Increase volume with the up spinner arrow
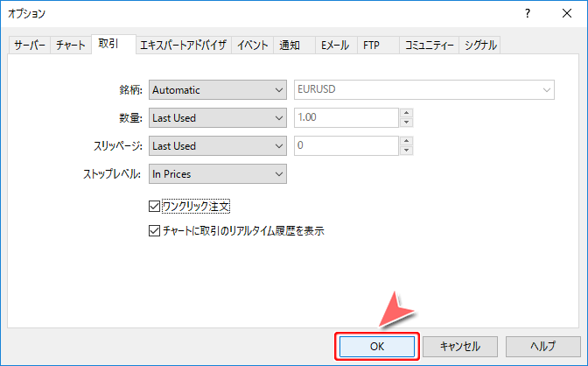The height and width of the screenshot is (366, 588). pos(407,113)
